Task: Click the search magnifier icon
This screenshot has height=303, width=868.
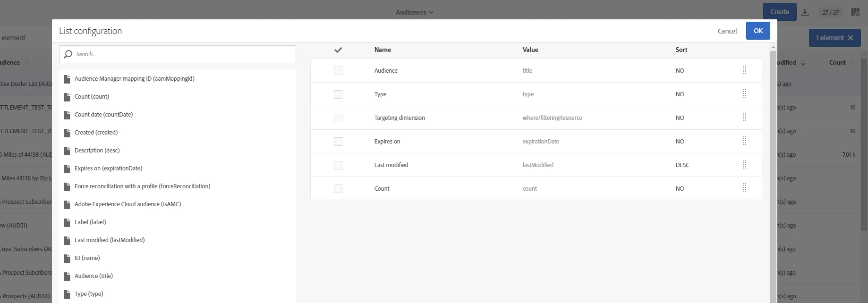Action: [x=68, y=54]
